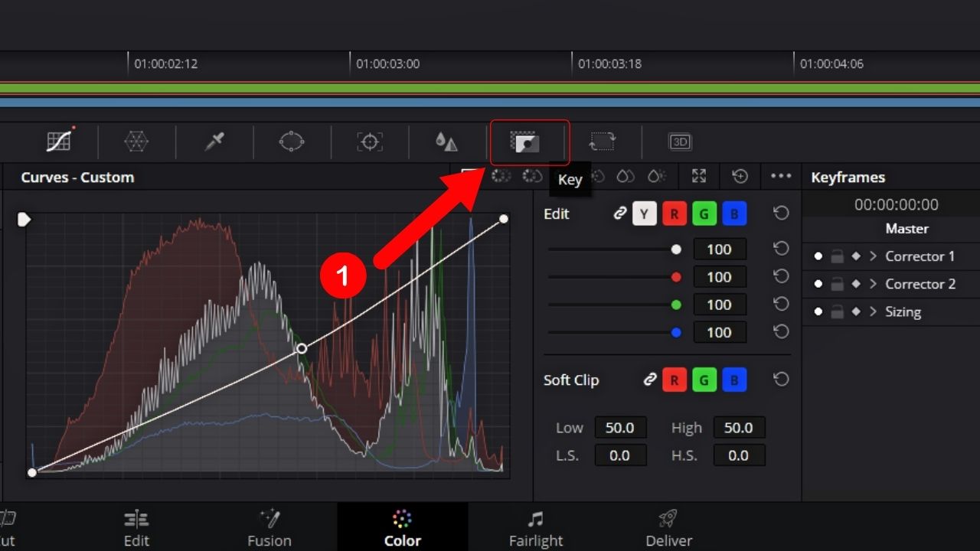Open the Sizing palette icon

(x=603, y=142)
